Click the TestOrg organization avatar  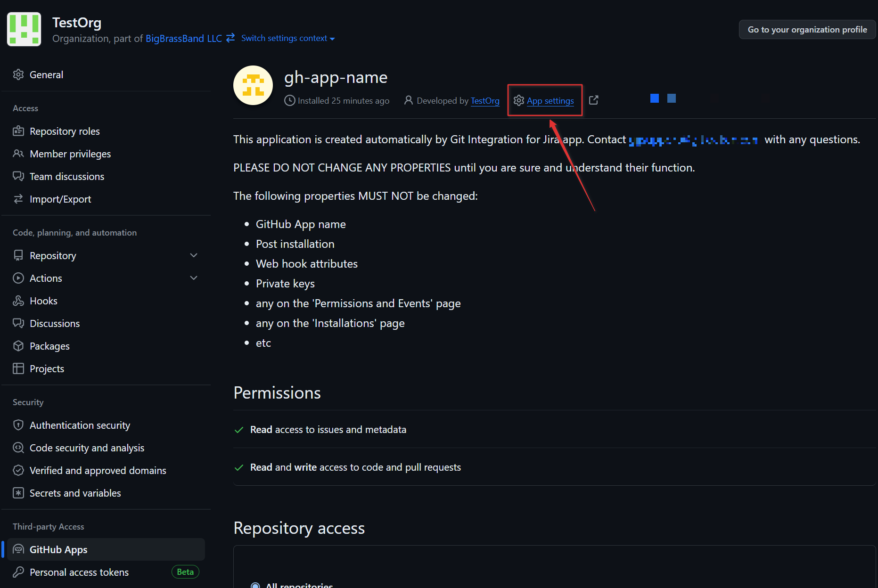24,29
